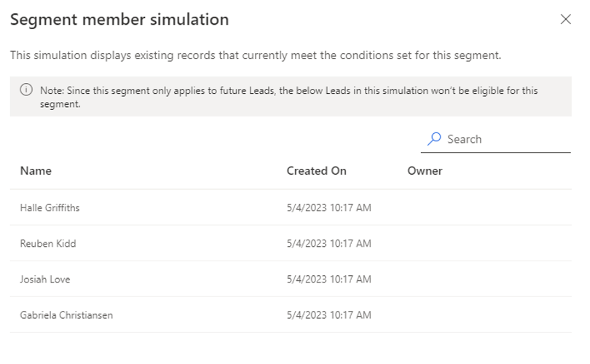
Task: Click Owner cell for Reuben Kidd
Action: [x=466, y=243]
